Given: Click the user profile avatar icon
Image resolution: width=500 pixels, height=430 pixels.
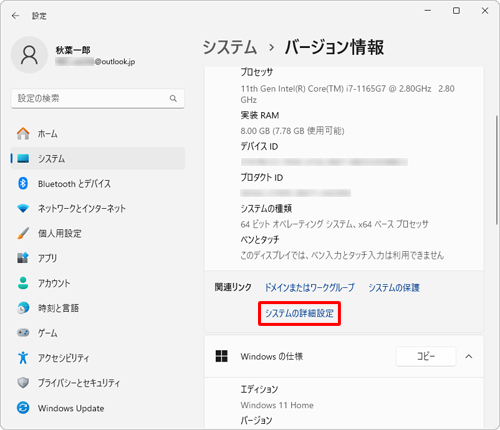Looking at the screenshot, I should [x=29, y=55].
